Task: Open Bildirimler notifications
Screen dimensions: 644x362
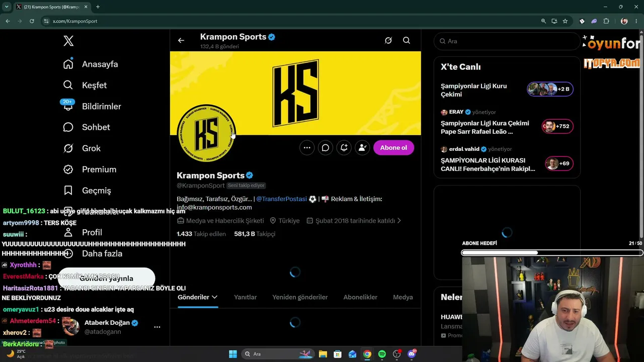Action: tap(92, 106)
